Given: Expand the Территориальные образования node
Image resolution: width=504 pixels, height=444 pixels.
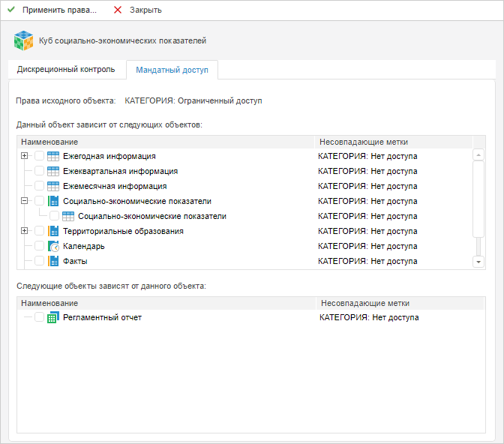Looking at the screenshot, I should (x=25, y=231).
